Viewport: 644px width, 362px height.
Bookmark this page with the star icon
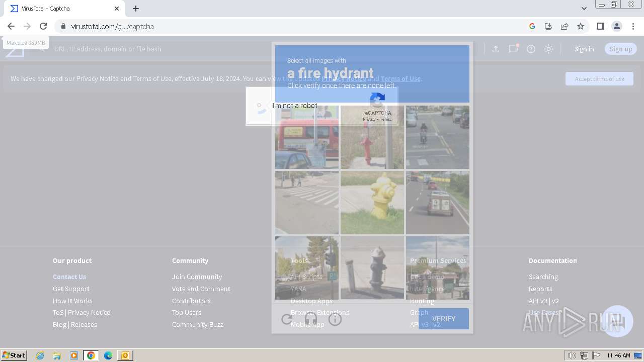(x=581, y=26)
